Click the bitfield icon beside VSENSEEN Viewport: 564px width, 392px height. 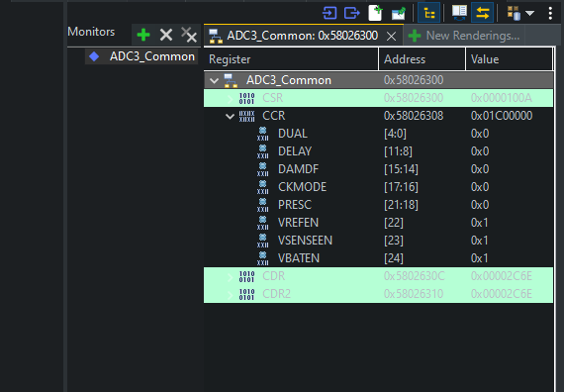pos(263,241)
